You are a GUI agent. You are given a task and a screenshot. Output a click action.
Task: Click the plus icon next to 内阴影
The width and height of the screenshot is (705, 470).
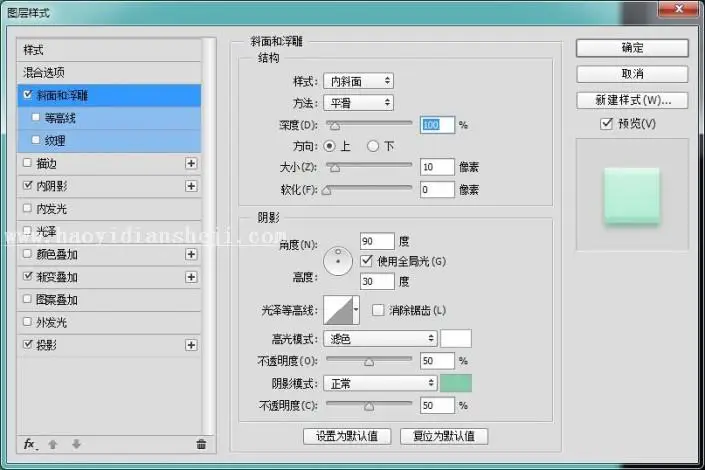[x=191, y=186]
